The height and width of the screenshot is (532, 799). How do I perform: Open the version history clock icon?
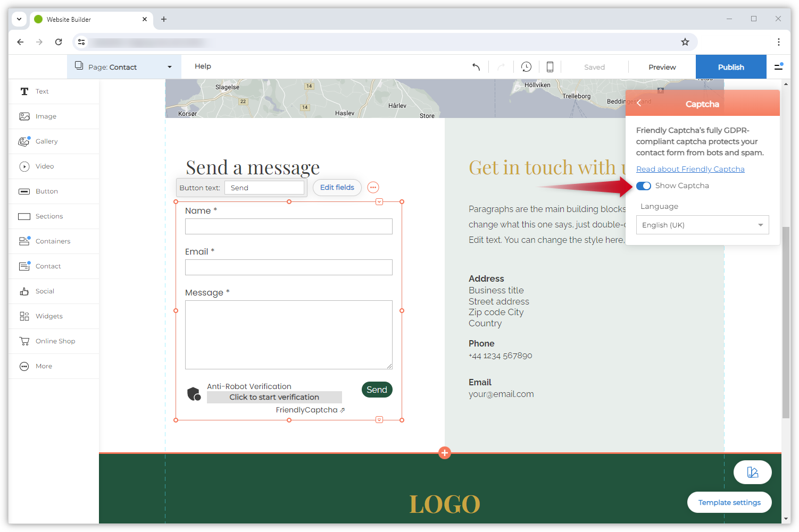[526, 67]
